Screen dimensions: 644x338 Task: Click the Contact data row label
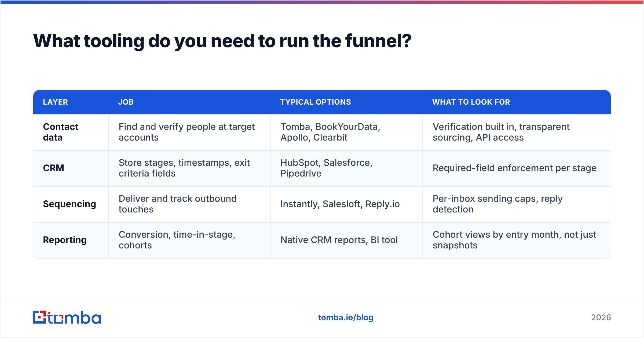[x=61, y=132]
